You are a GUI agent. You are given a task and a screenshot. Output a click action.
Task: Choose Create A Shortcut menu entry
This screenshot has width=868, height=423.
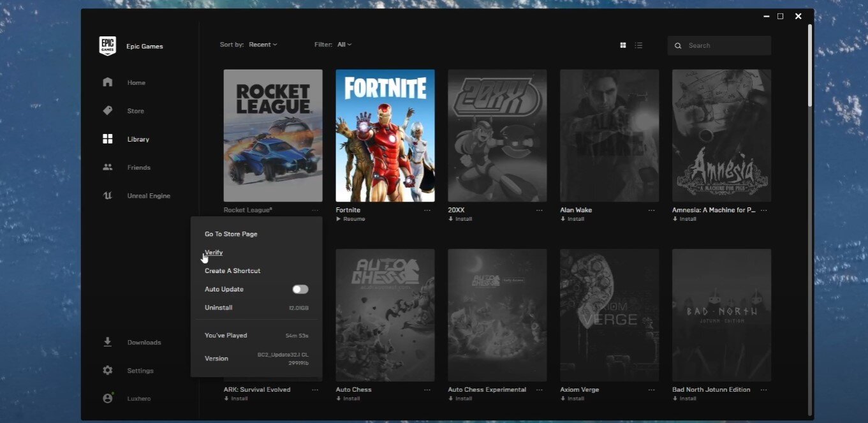pyautogui.click(x=232, y=271)
